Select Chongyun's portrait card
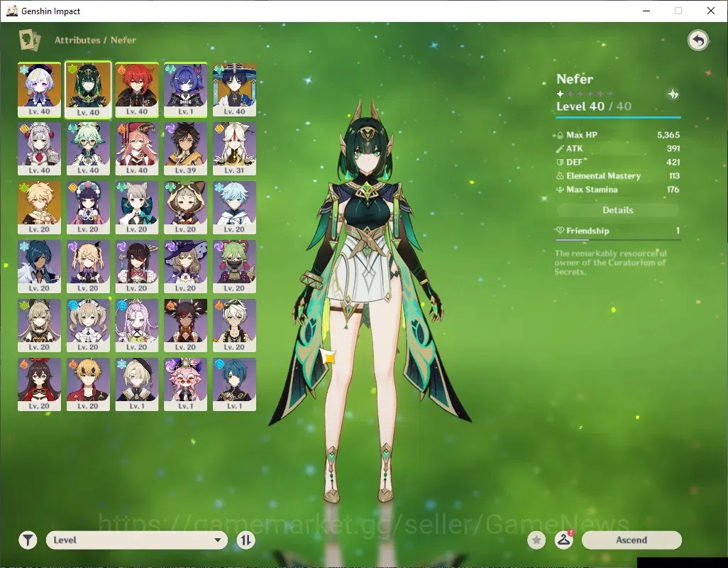Screen dimensions: 728x568 [234, 207]
